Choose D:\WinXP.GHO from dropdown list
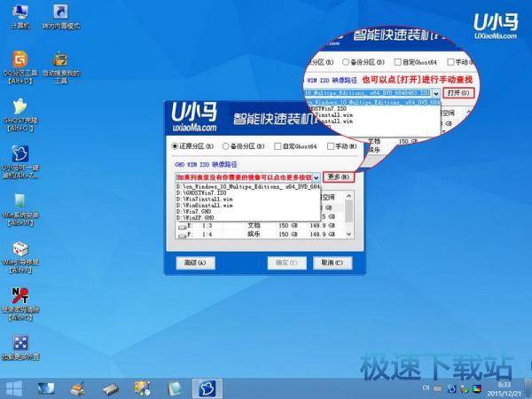The width and height of the screenshot is (532, 399). click(x=248, y=217)
